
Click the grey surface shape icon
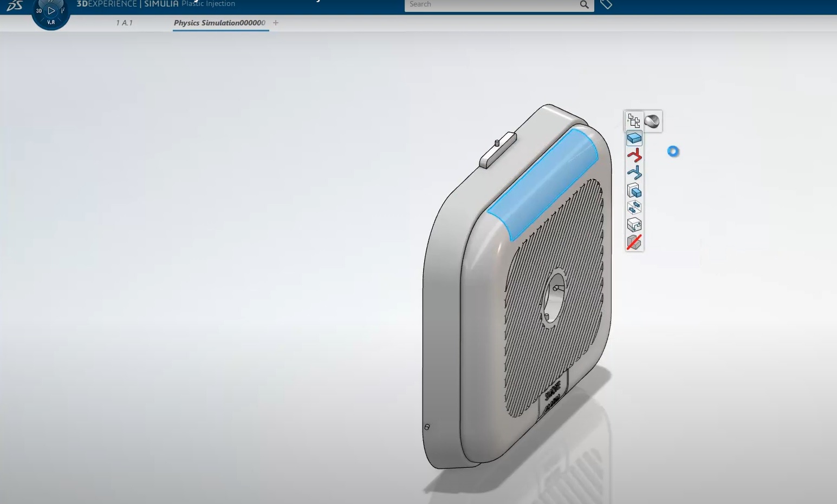(652, 121)
